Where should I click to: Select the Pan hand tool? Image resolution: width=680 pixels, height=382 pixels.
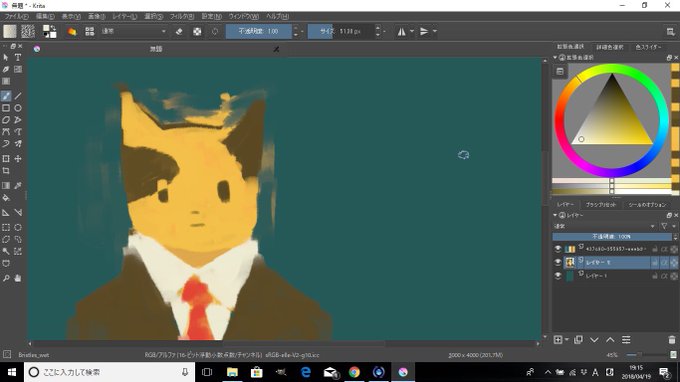point(18,278)
